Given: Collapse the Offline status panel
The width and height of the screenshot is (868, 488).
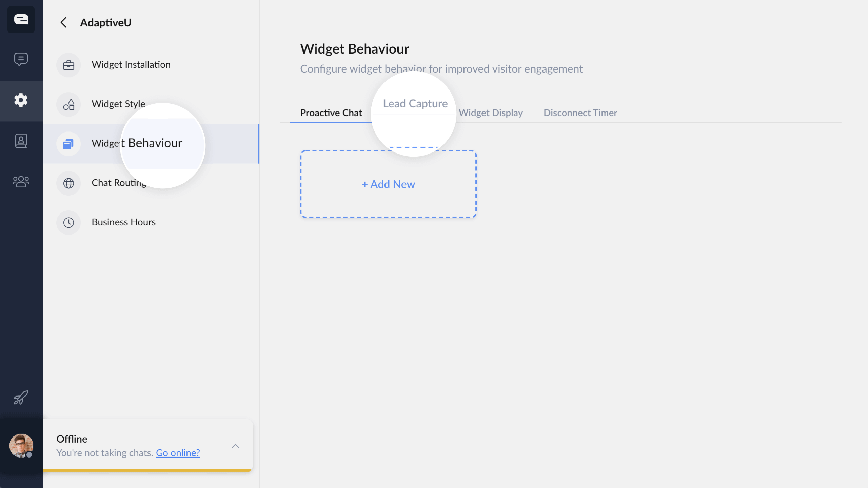Looking at the screenshot, I should tap(235, 446).
